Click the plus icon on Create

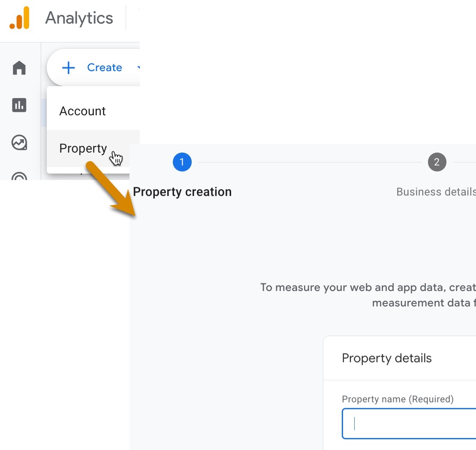[68, 67]
